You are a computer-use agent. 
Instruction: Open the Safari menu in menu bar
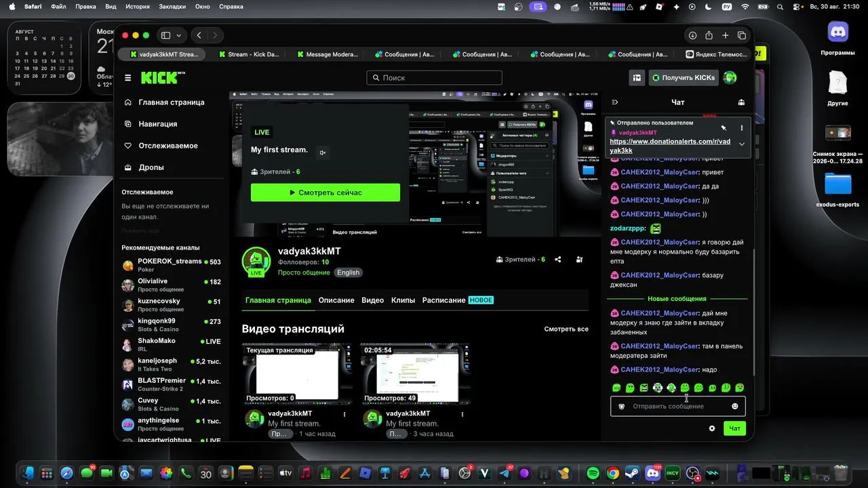33,7
